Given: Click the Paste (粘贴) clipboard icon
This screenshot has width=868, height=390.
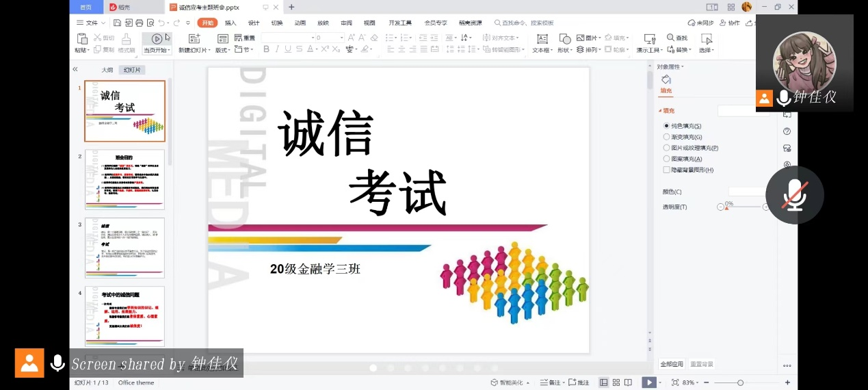Looking at the screenshot, I should coord(81,39).
